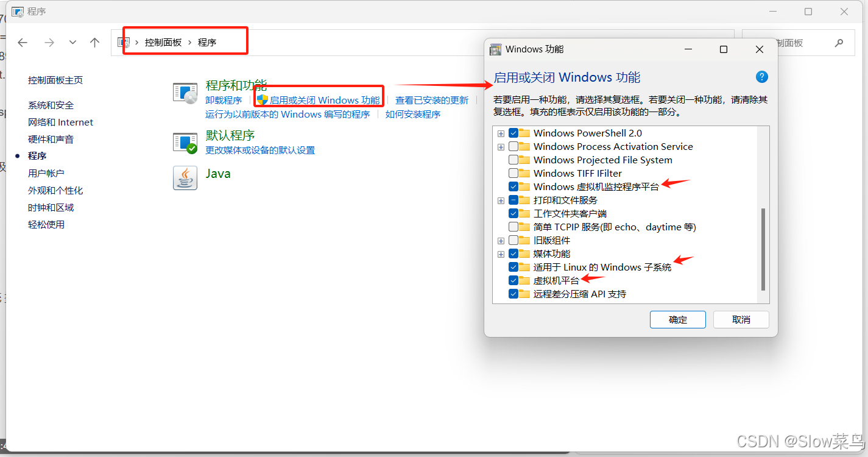
Task: Expand Windows Process Activation Service node
Action: click(501, 146)
